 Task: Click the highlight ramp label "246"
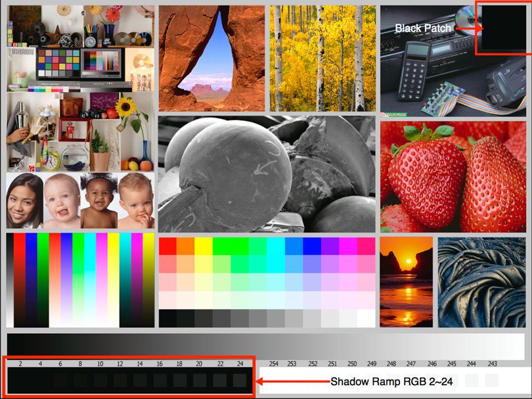tap(432, 364)
